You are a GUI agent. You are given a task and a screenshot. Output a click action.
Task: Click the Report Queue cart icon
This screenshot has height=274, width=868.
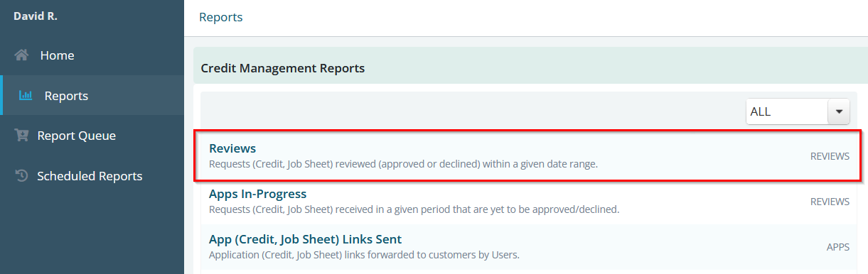tap(21, 136)
